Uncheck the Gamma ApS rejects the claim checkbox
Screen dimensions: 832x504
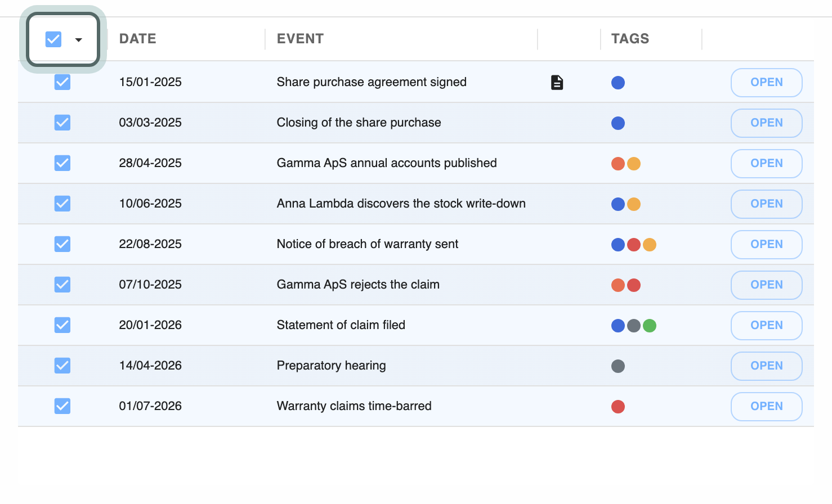coord(62,285)
